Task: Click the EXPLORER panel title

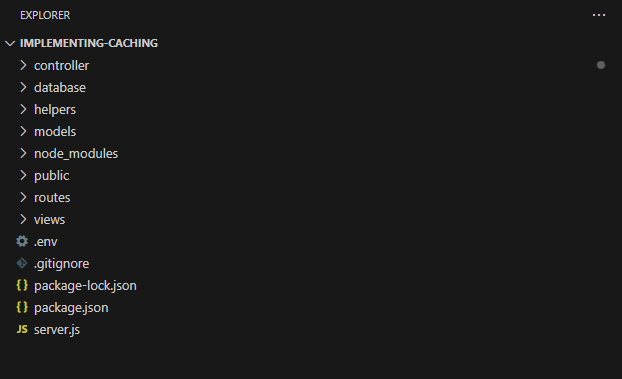Action: pos(45,15)
